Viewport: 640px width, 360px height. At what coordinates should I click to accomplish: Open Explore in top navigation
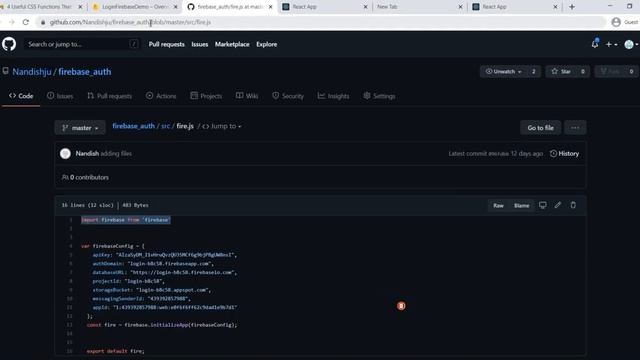coord(267,44)
